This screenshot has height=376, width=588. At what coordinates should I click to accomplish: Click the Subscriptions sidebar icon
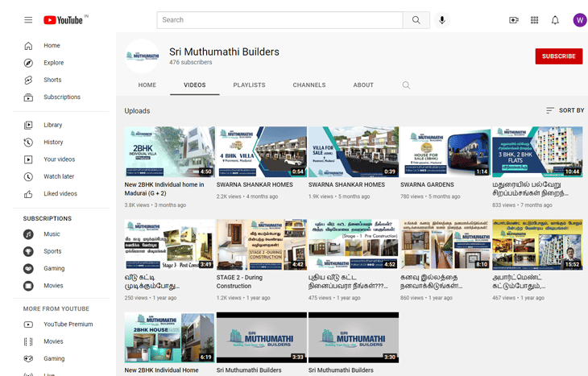[28, 97]
